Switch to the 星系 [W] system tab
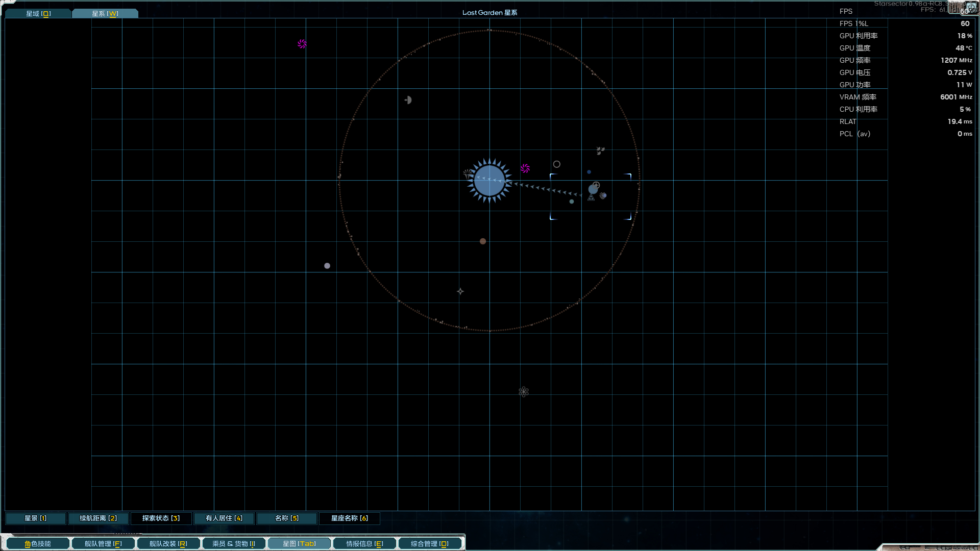Screen dimensions: 980x551 [105, 14]
